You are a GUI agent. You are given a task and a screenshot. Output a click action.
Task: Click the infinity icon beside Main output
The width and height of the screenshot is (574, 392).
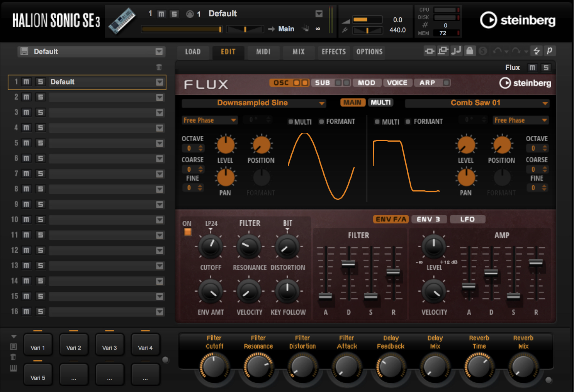click(318, 29)
